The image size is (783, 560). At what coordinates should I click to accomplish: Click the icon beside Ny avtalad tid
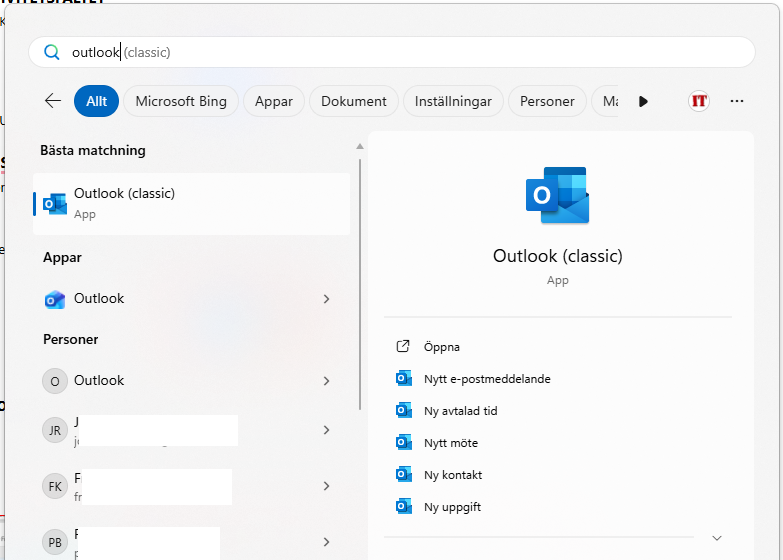[403, 410]
